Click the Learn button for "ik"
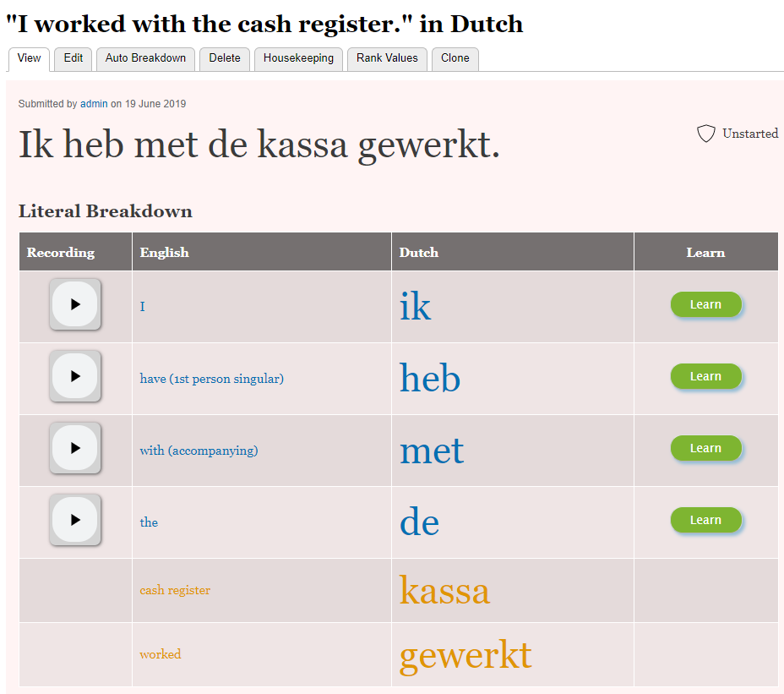 (x=705, y=304)
